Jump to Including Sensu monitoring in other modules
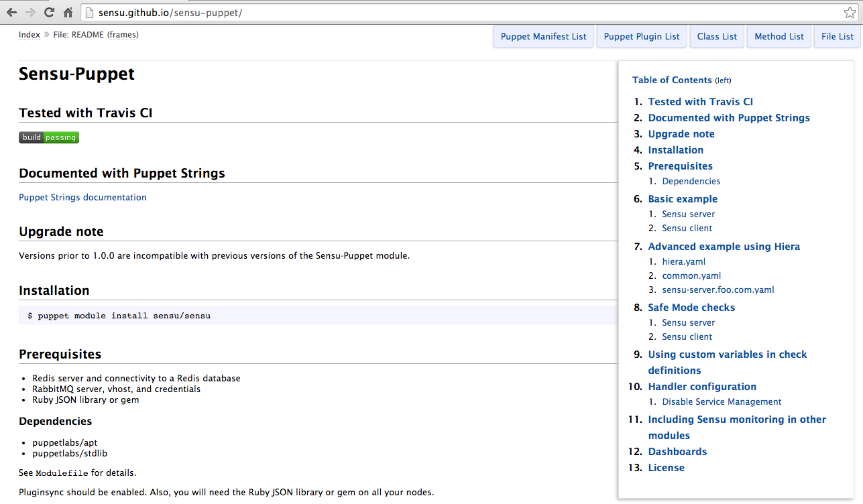The image size is (863, 504). [x=737, y=428]
